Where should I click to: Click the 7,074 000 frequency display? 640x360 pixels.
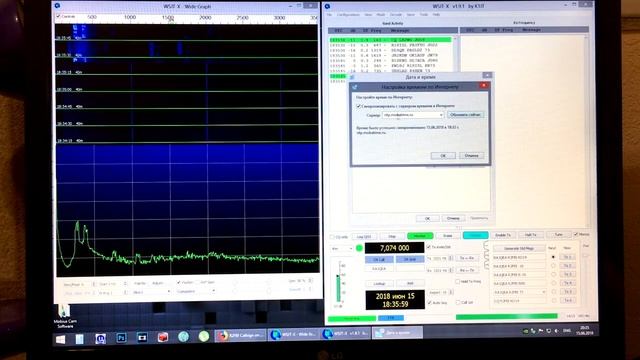tap(394, 248)
